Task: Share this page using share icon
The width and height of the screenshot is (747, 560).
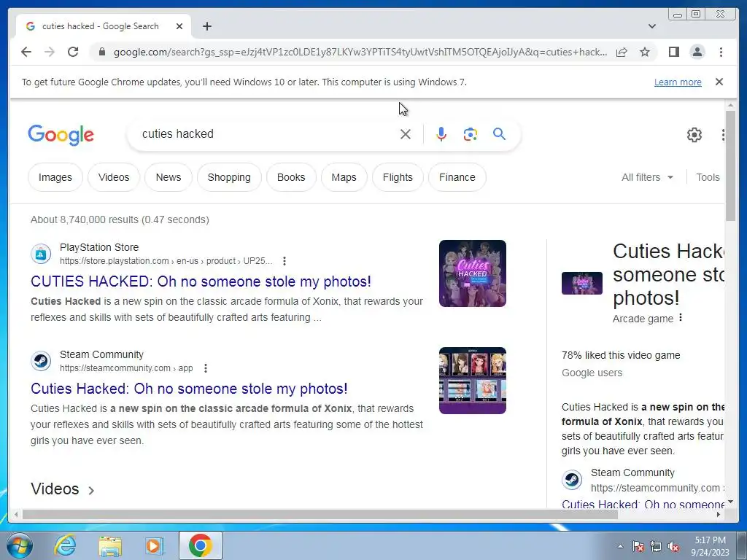Action: [622, 52]
